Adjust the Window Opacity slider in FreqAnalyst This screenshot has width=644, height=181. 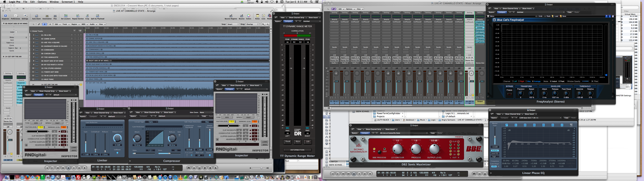585,81
